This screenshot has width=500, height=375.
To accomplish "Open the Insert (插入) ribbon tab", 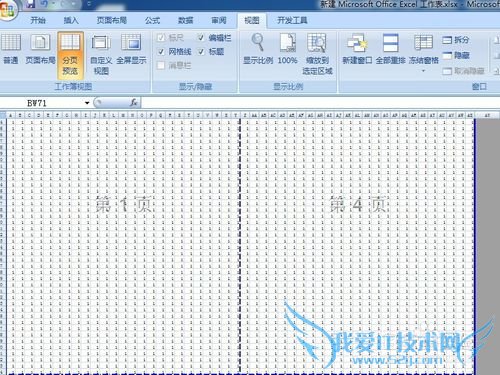I will point(71,21).
